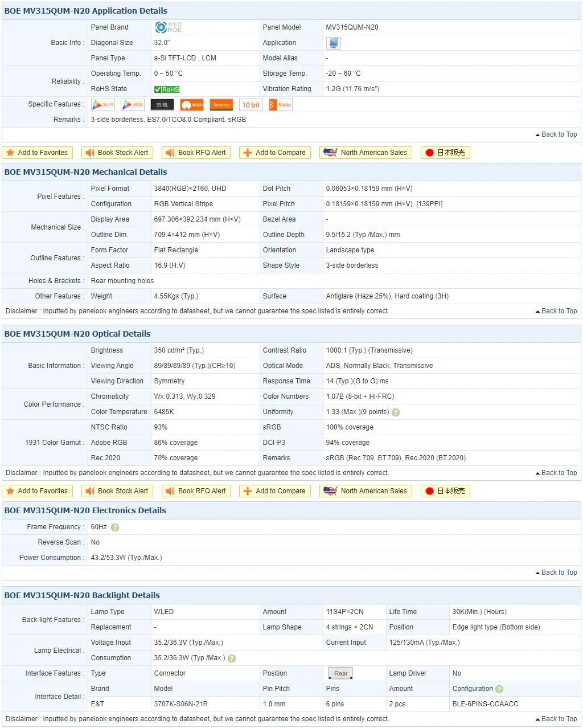Click the sRGB feature badge
Image resolution: width=583 pixels, height=728 pixels.
pyautogui.click(x=133, y=105)
